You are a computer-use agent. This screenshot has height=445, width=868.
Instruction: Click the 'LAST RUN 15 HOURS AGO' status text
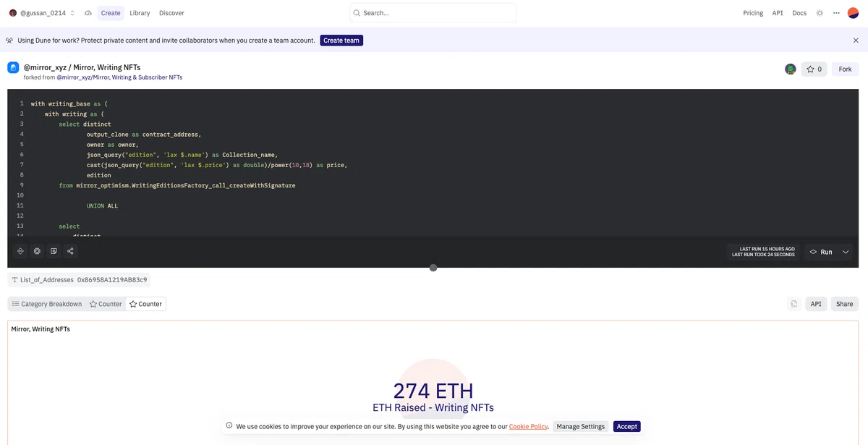coord(767,249)
